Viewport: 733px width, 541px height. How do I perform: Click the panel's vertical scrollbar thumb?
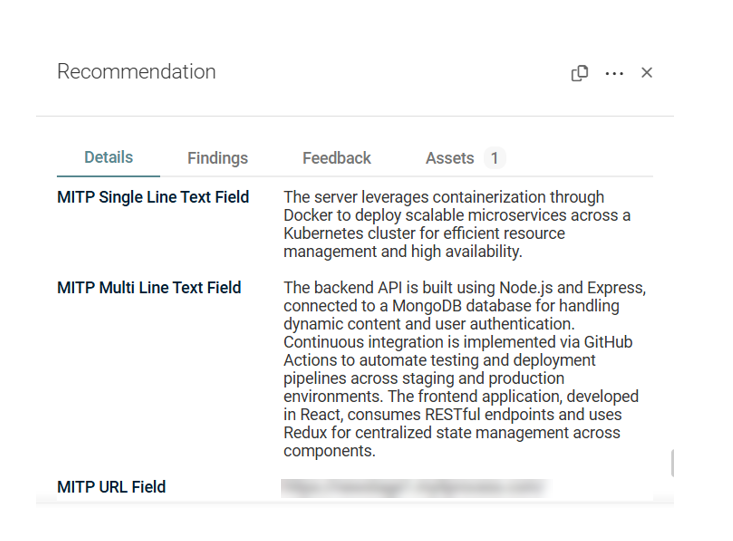(x=672, y=463)
